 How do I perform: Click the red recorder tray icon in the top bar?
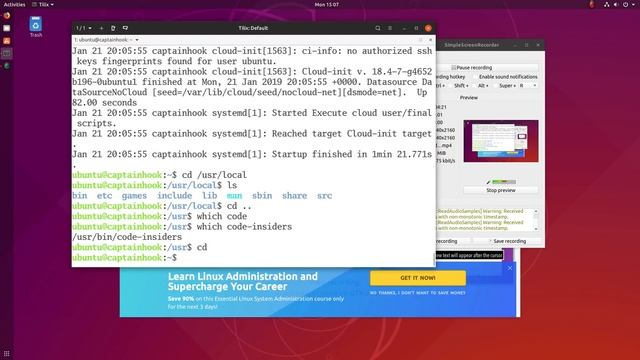[x=591, y=4]
